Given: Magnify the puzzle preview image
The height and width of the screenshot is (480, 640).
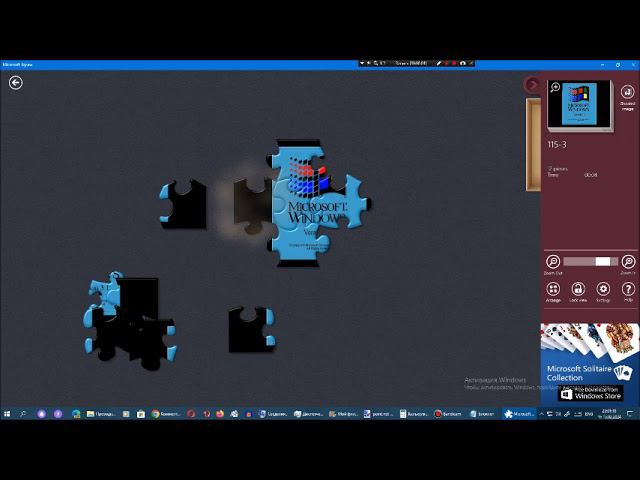Looking at the screenshot, I should (x=555, y=87).
